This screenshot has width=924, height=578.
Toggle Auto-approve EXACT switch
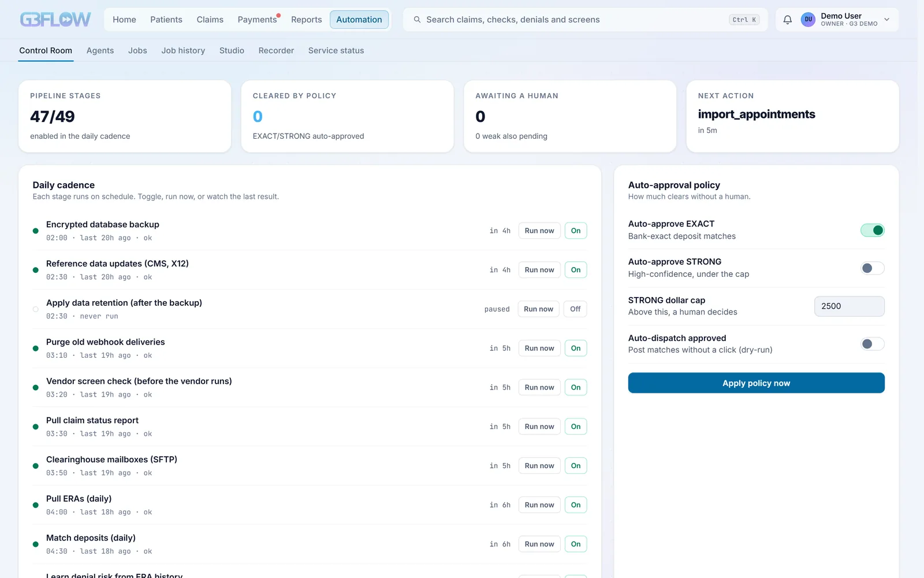(x=872, y=230)
